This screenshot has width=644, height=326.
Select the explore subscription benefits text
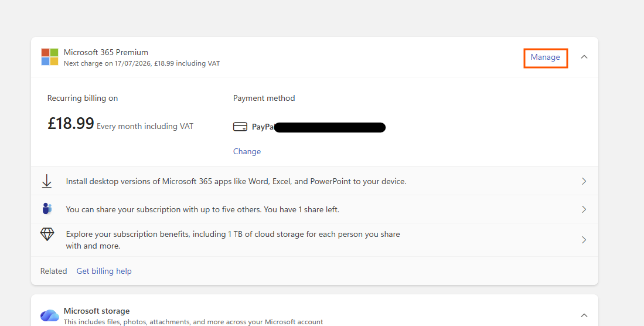click(x=233, y=240)
